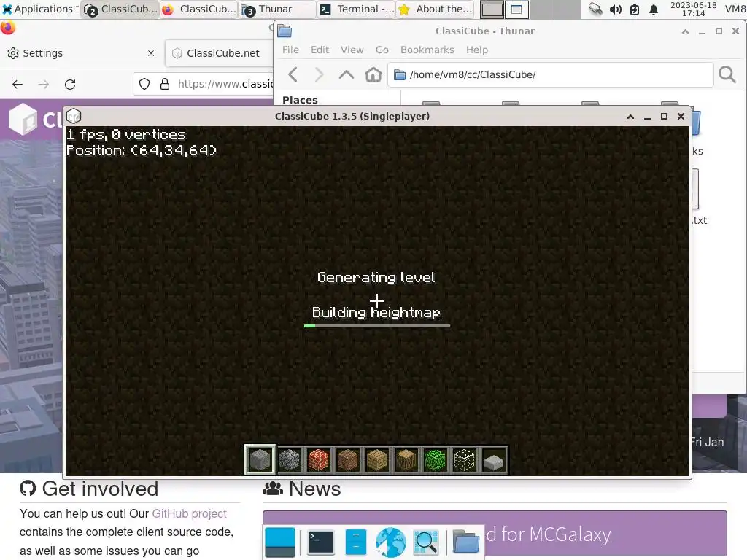Click show desktop icon in dock
747x560 pixels.
[280, 542]
